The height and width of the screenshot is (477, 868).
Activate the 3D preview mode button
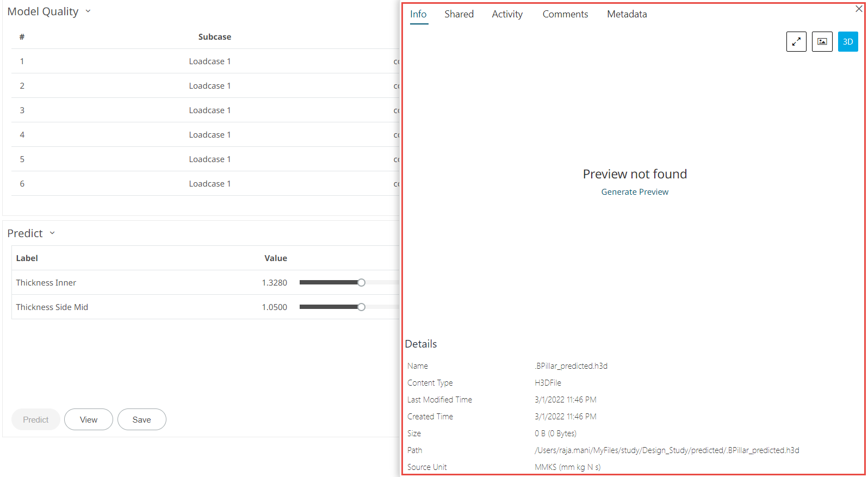[x=847, y=42]
